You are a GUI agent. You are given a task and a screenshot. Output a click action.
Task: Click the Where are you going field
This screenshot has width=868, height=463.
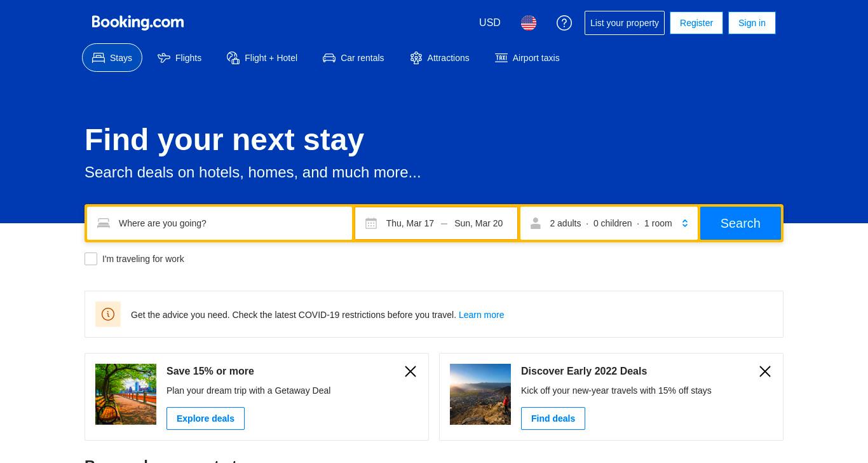pyautogui.click(x=220, y=223)
